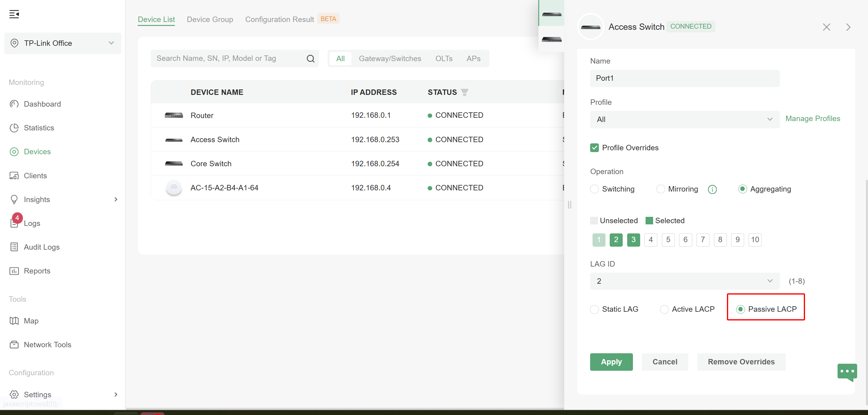Select port 10 in the port grid
Screen dimensions: 868x415
pos(755,240)
